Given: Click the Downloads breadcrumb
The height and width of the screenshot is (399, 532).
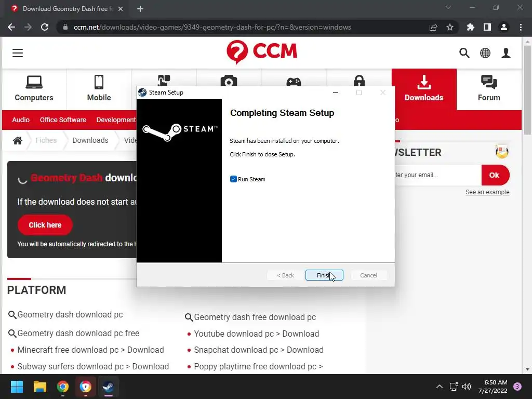Looking at the screenshot, I should pos(90,140).
